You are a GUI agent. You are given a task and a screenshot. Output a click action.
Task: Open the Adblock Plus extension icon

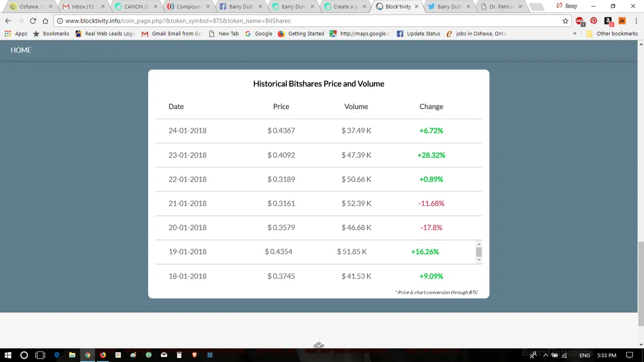coord(580,21)
